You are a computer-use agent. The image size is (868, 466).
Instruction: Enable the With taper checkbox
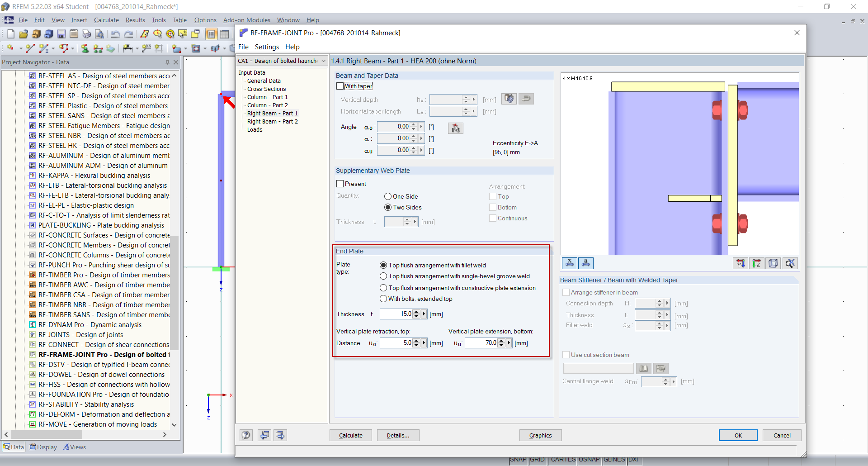coord(340,86)
